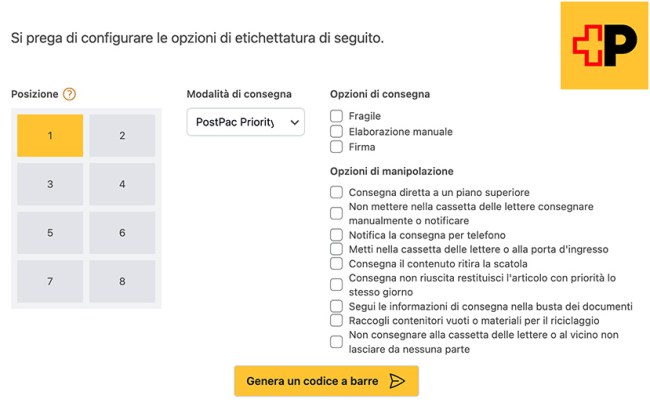This screenshot has height=410, width=650.
Task: Click the Swiss Post logo
Action: click(604, 45)
